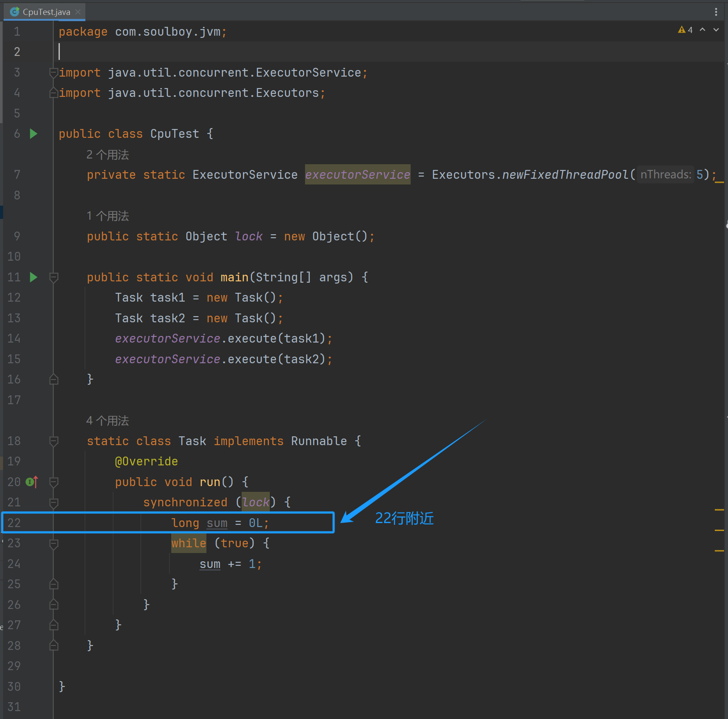Click 'Runnable' interface name on line 18
The width and height of the screenshot is (728, 719).
[x=319, y=441]
